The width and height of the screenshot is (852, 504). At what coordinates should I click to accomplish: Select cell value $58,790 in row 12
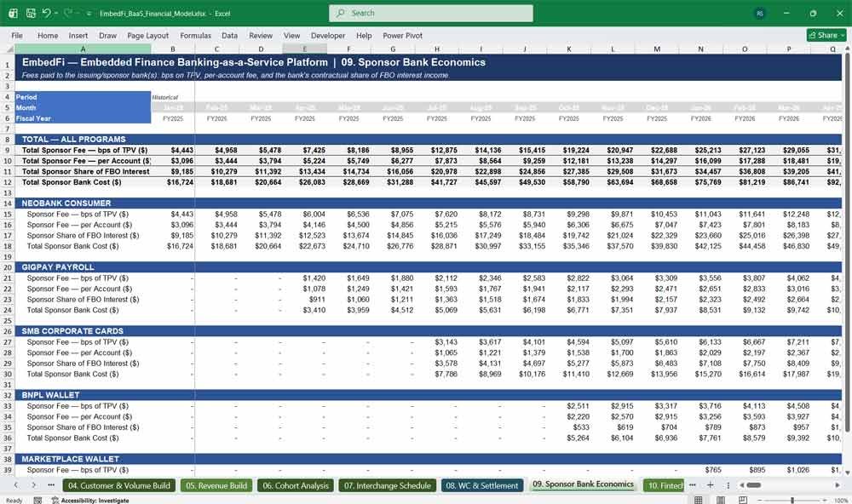coord(575,182)
